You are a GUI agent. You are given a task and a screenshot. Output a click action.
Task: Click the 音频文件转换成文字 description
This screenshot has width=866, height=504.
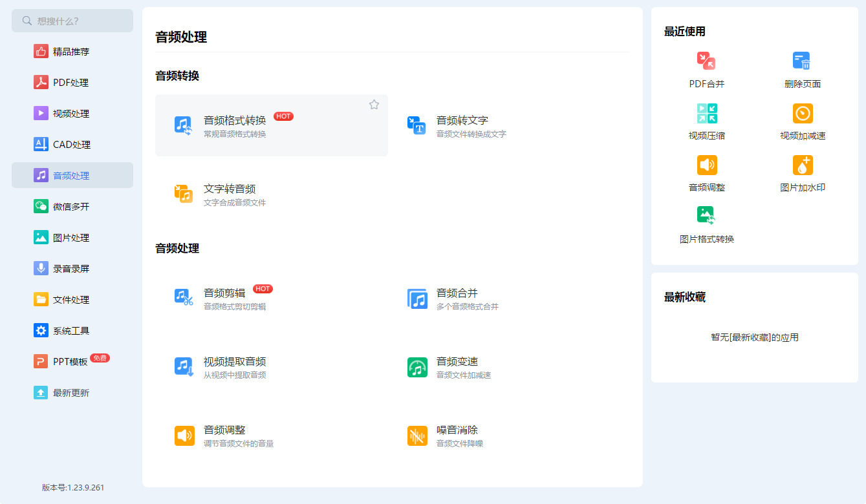(x=471, y=134)
